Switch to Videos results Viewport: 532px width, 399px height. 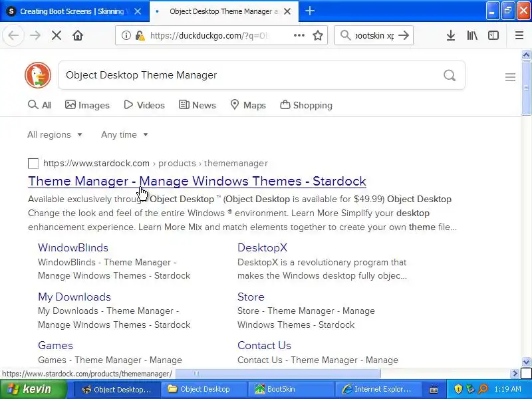[x=144, y=105]
